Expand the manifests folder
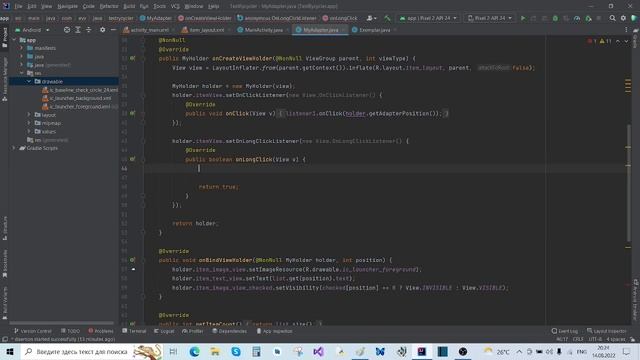This screenshot has width=640, height=360. click(22, 48)
